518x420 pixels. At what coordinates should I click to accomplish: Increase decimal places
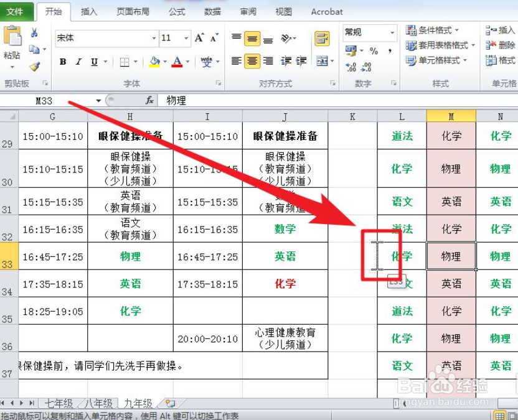pos(351,67)
